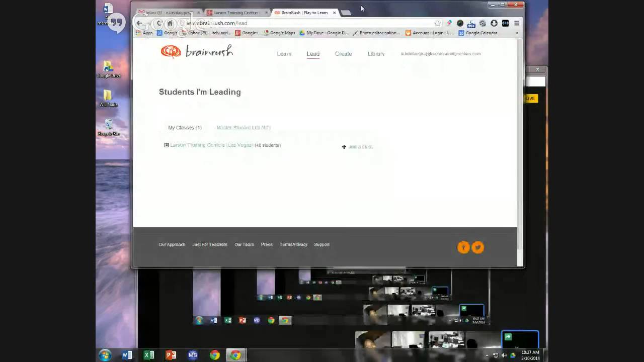Open the Library navigation item
This screenshot has width=644, height=362.
[x=376, y=54]
